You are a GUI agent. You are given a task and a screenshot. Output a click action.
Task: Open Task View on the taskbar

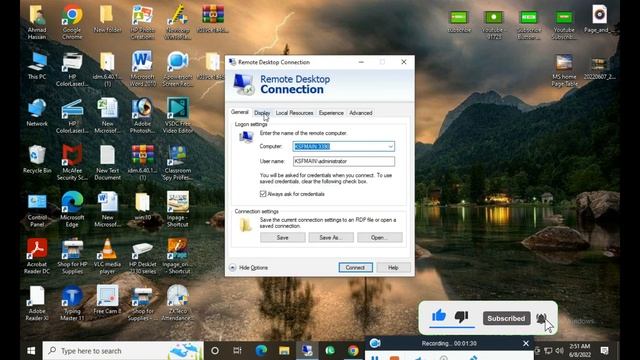[237, 351]
